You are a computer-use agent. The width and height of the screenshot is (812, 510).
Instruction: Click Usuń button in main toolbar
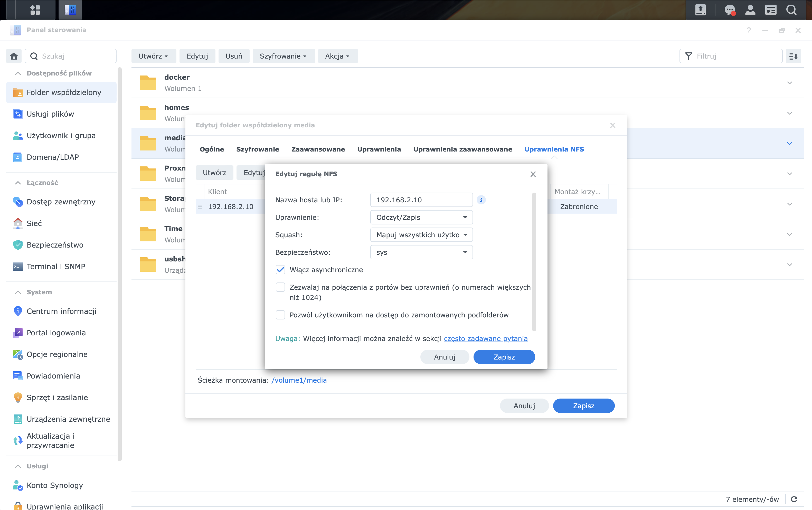[234, 56]
